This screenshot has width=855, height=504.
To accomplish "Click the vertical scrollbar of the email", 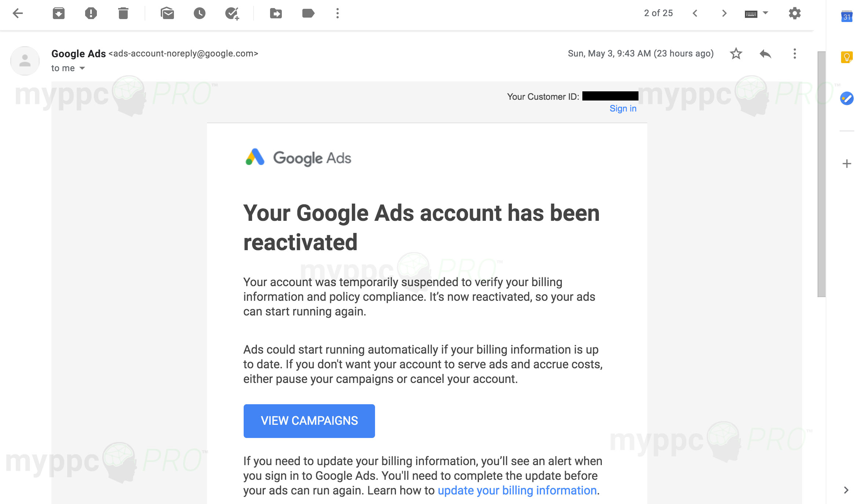I will [821, 174].
